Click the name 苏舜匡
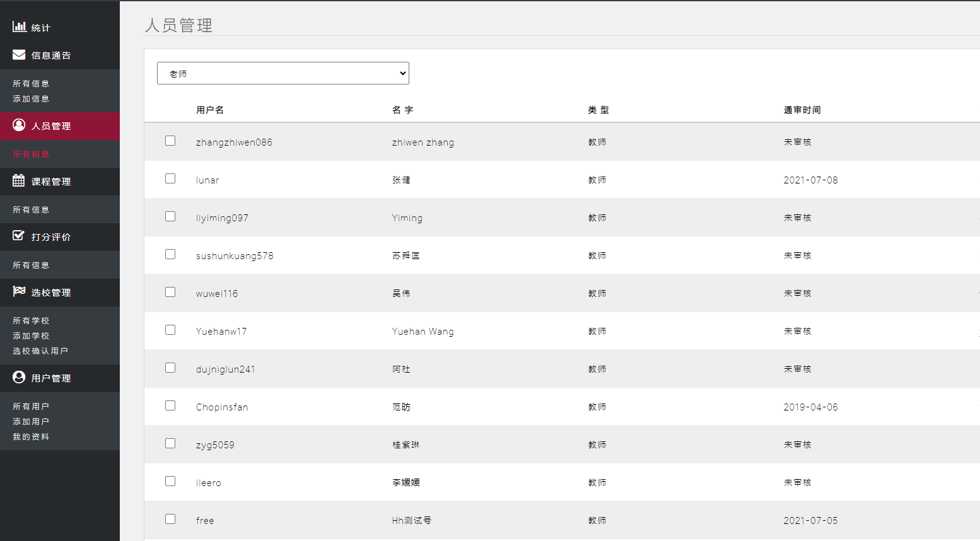The height and width of the screenshot is (541, 980). point(406,256)
